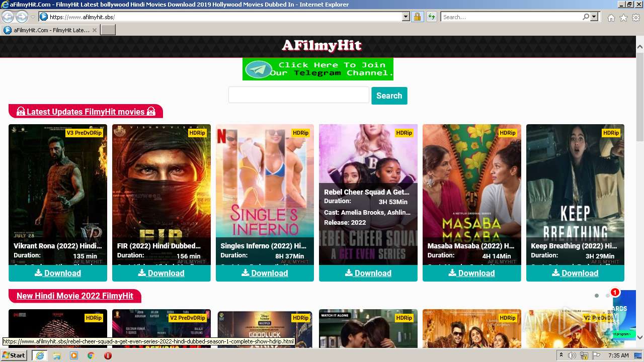Click the browser Back arrow button
The height and width of the screenshot is (362, 644).
pyautogui.click(x=8, y=17)
